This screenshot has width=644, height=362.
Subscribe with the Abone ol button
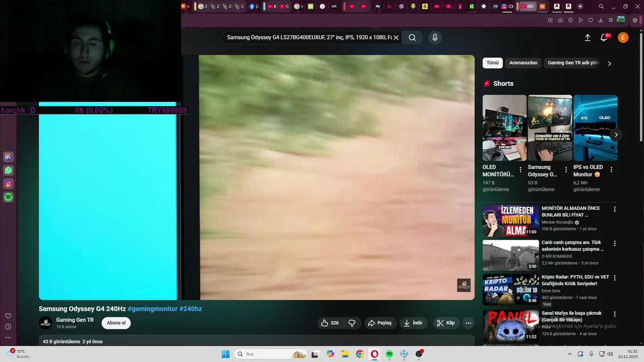(116, 323)
